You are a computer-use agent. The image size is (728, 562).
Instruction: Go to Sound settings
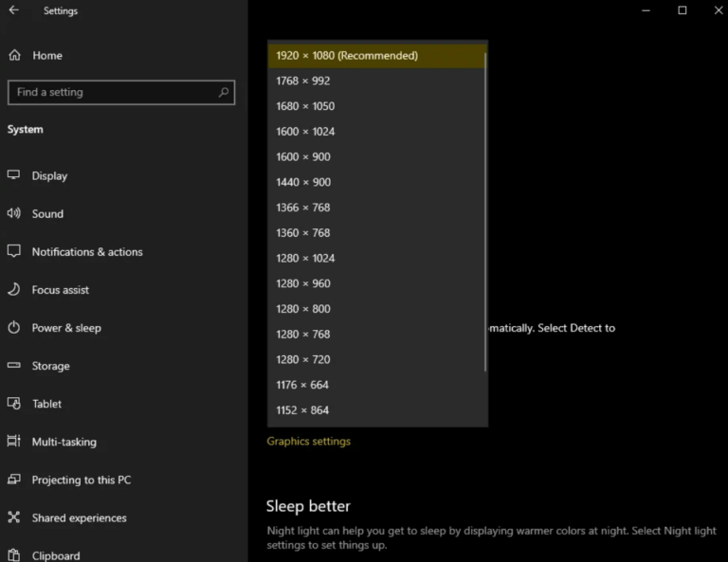coord(47,214)
